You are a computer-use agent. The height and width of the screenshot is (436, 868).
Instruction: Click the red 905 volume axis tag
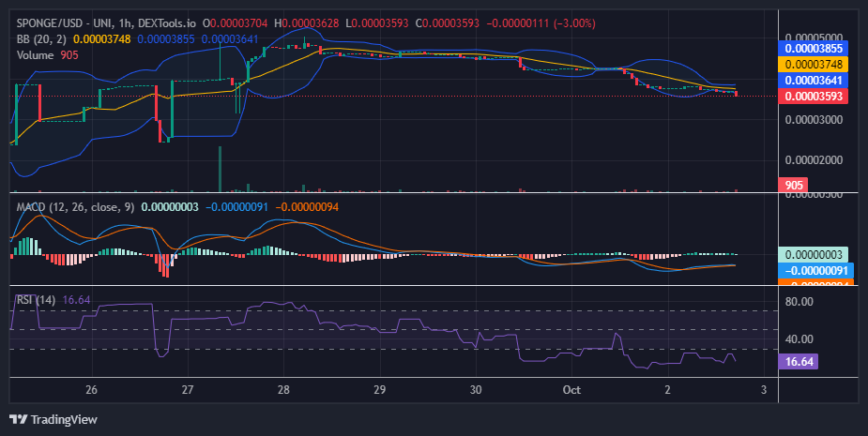793,185
